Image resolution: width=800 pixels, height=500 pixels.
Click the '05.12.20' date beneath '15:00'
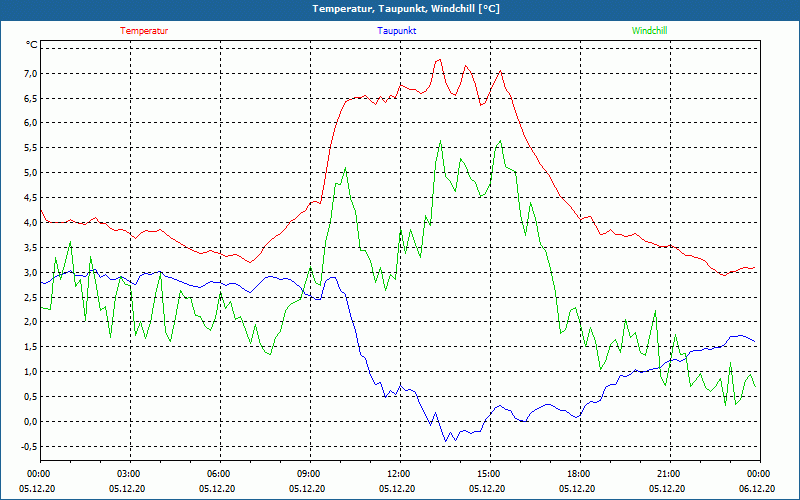[487, 488]
